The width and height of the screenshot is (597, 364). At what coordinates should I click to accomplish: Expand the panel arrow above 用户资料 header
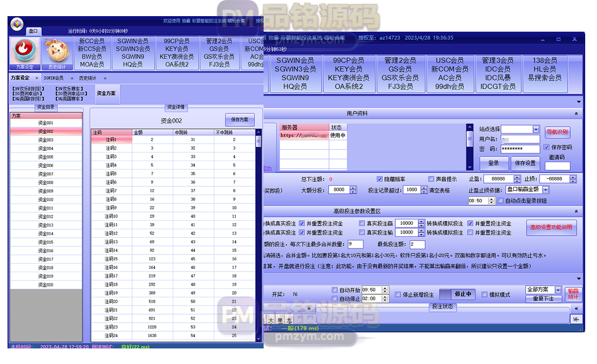click(579, 101)
